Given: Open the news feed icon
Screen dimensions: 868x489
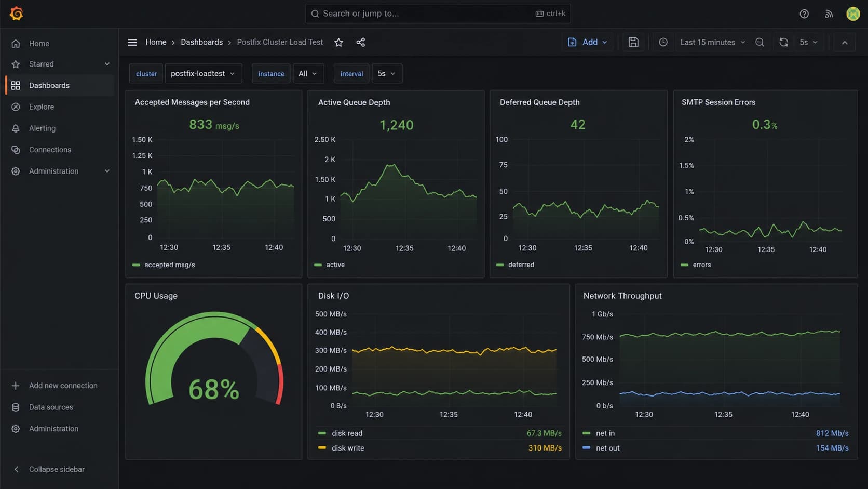Looking at the screenshot, I should (x=829, y=14).
